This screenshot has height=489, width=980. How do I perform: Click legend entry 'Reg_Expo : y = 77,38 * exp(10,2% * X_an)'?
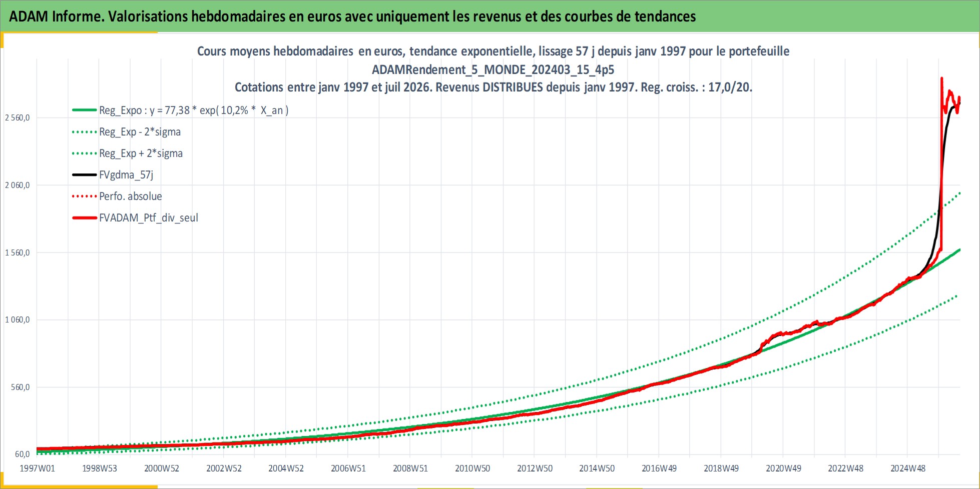194,110
